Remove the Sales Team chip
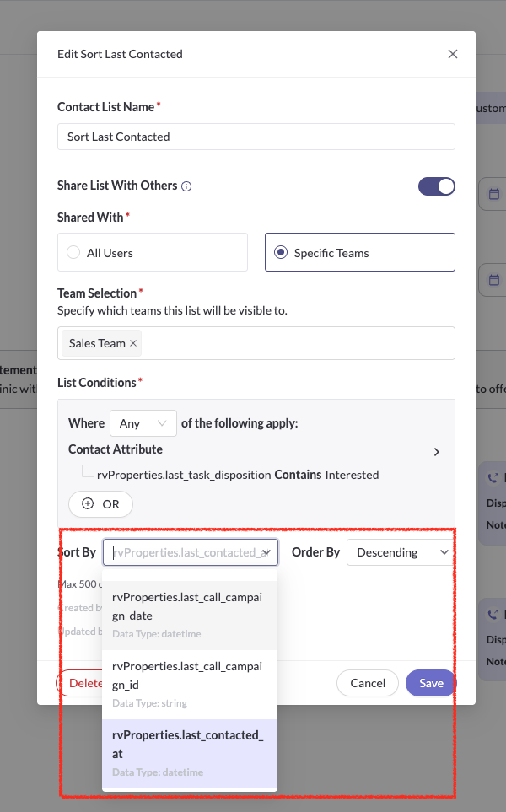The image size is (506, 812). (133, 343)
